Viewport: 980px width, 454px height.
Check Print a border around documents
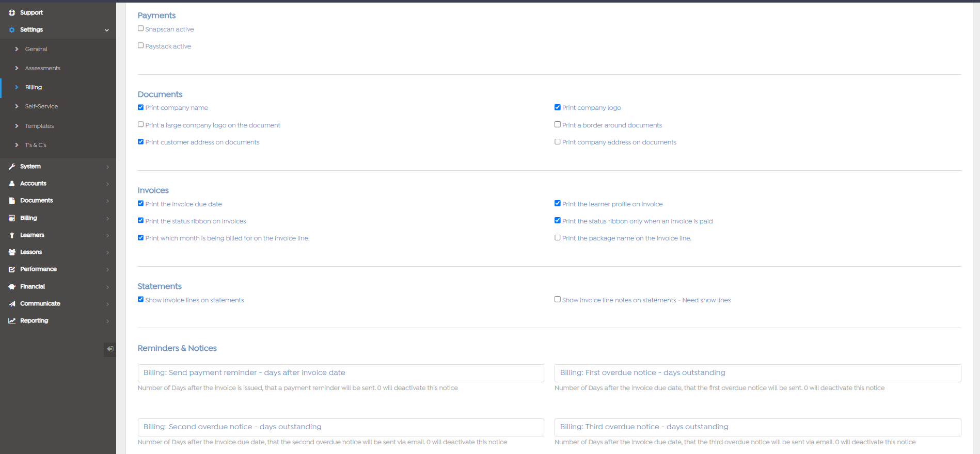coord(558,125)
